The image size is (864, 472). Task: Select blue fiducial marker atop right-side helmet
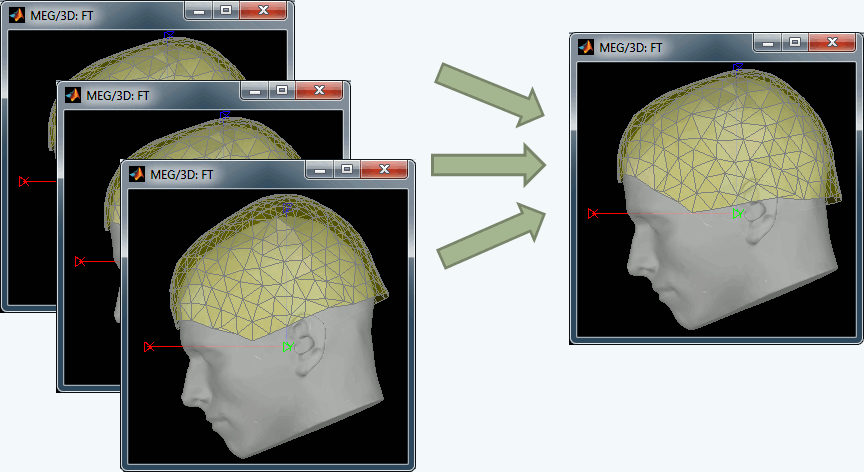pyautogui.click(x=738, y=68)
